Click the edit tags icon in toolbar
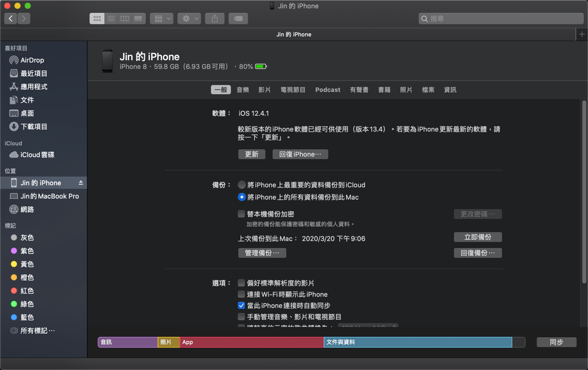The height and width of the screenshot is (370, 588). click(238, 18)
